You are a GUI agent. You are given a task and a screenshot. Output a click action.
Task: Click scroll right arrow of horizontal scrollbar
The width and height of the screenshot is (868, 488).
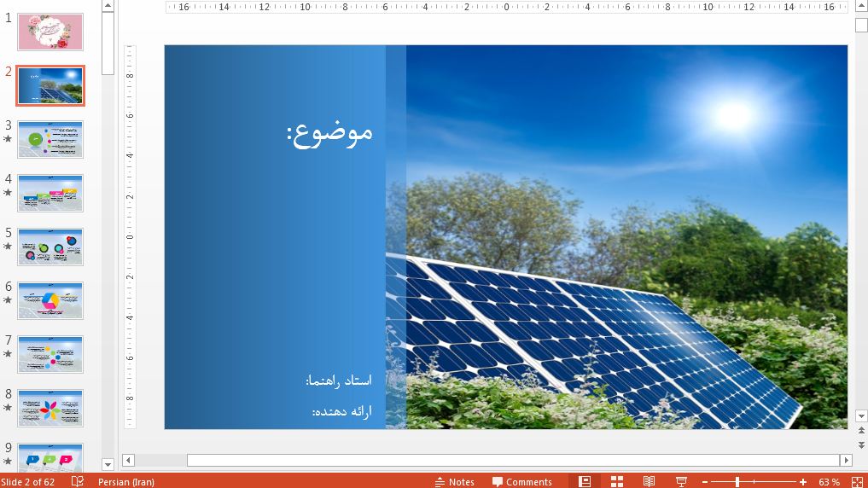[x=846, y=460]
